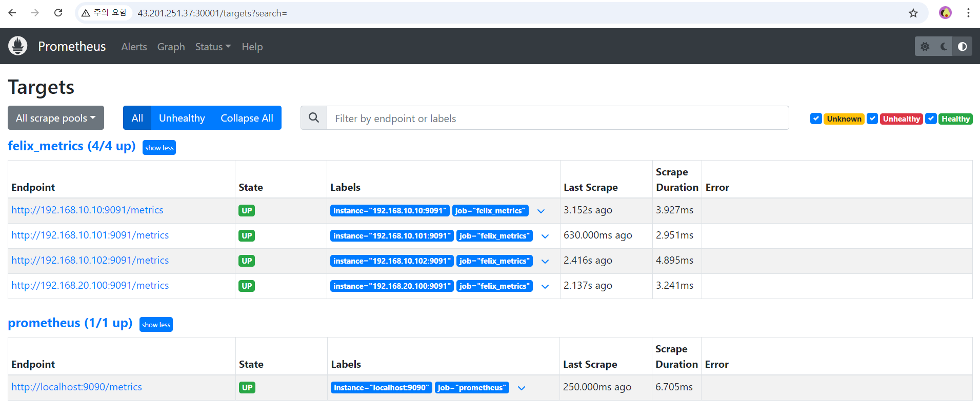
Task: Click the yellow Unknown badge
Action: [x=844, y=119]
